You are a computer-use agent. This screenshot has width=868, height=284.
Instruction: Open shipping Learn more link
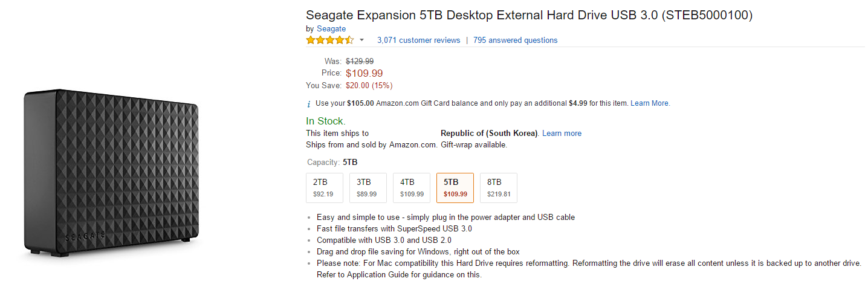coord(562,133)
